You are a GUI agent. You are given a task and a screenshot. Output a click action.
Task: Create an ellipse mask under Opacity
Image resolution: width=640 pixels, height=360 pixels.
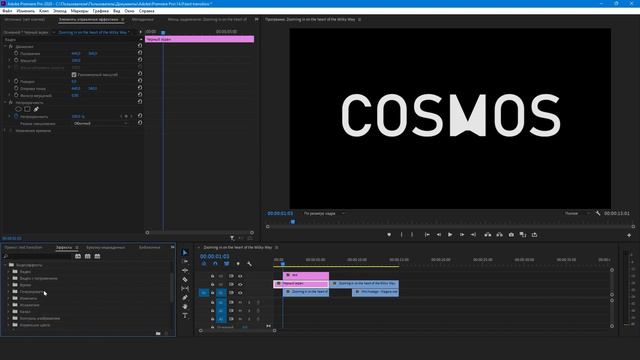(18, 109)
